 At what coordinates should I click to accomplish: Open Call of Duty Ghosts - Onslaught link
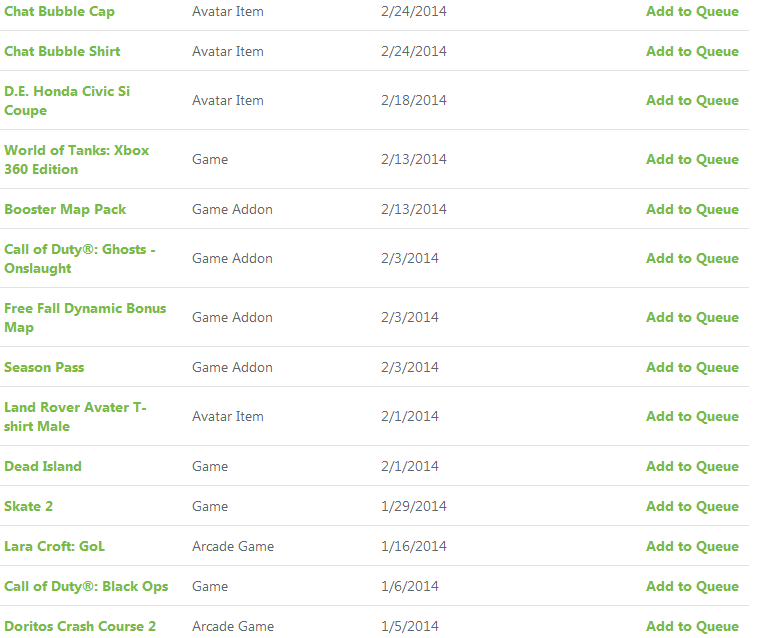pos(80,259)
